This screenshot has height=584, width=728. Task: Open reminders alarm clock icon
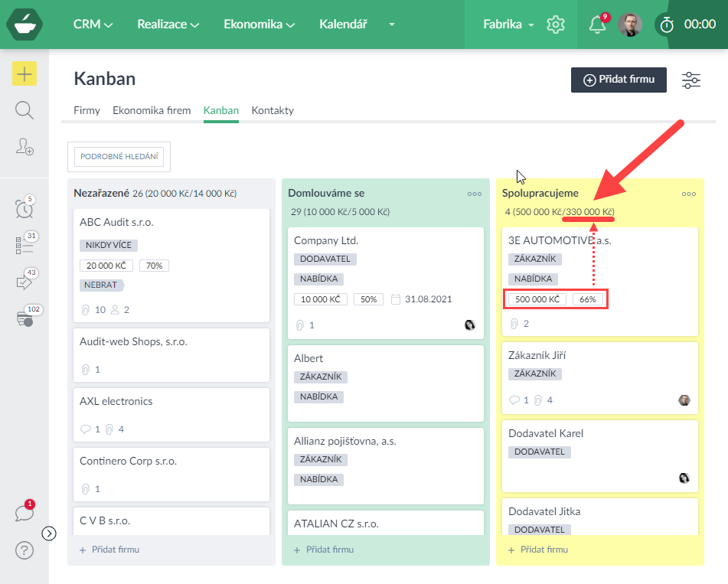(24, 207)
